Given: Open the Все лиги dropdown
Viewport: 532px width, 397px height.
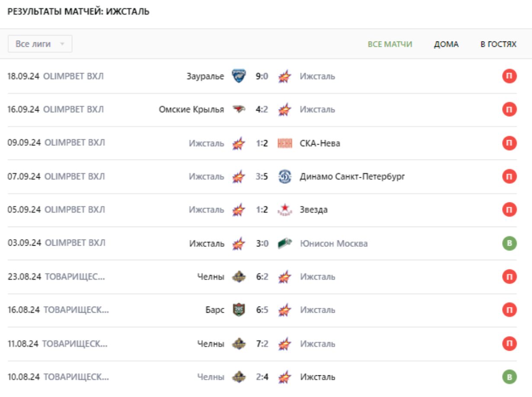Looking at the screenshot, I should pos(40,44).
